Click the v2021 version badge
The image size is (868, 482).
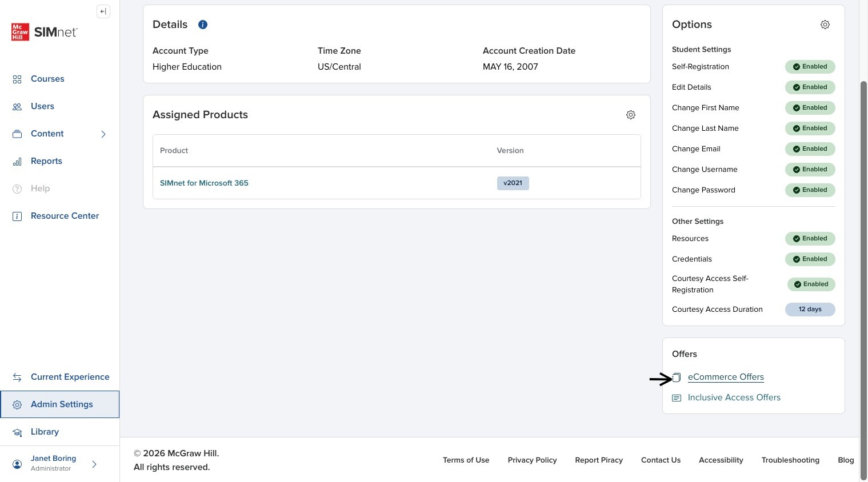pyautogui.click(x=513, y=183)
